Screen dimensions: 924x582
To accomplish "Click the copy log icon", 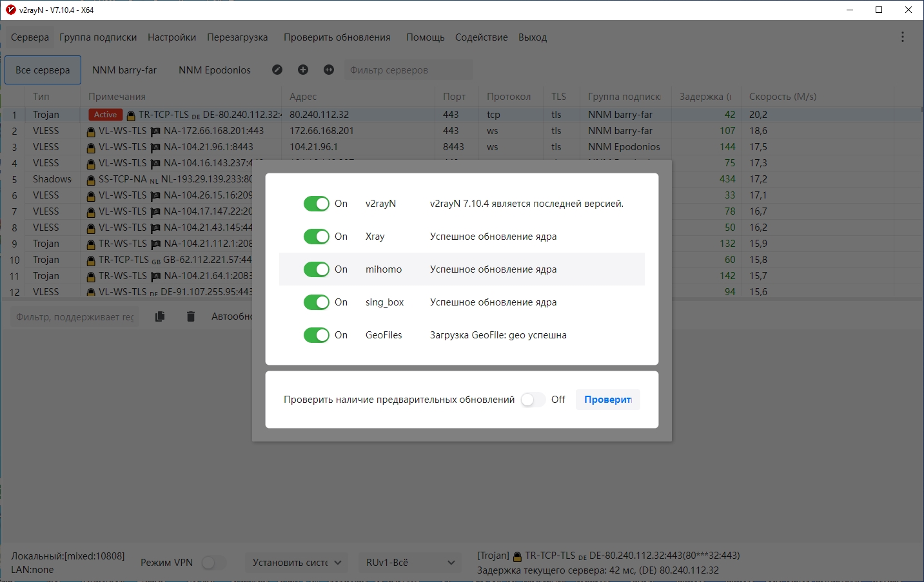I will click(x=160, y=316).
